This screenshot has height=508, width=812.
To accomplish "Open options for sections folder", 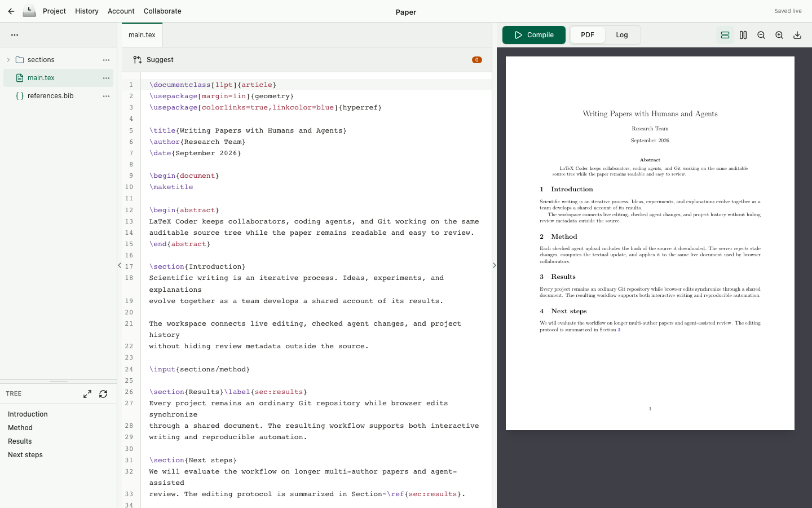I will coord(106,60).
